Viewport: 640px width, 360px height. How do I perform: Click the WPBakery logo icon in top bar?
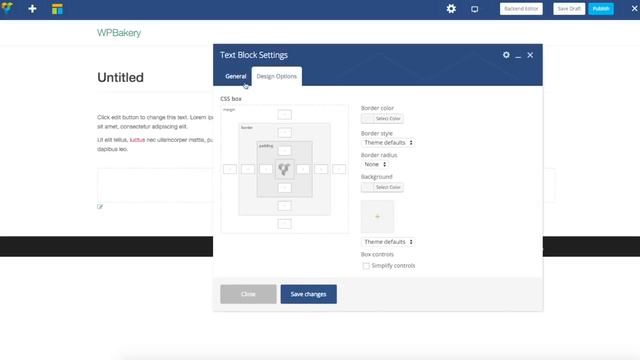click(7, 8)
